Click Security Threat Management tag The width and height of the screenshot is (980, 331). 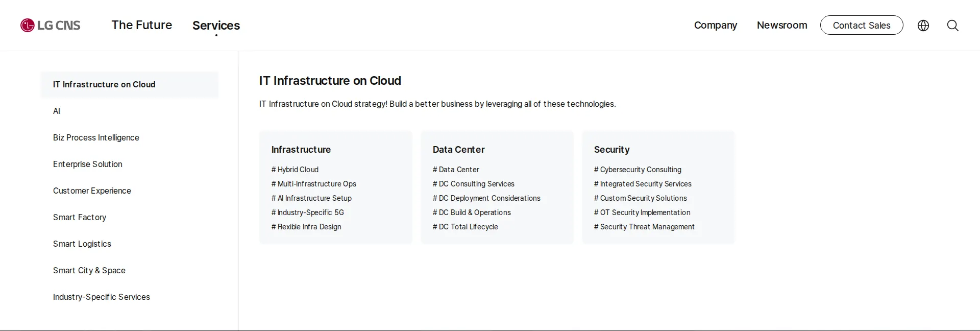[644, 227]
